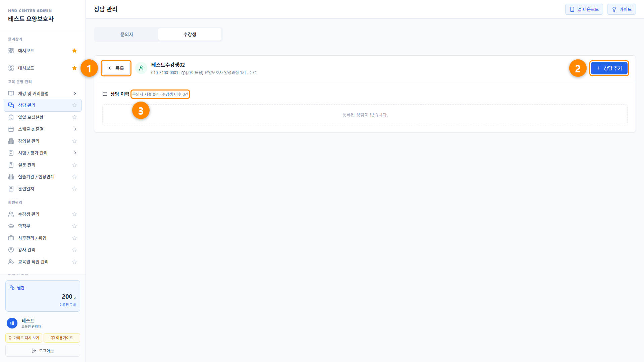Viewport: 644px width, 362px height.
Task: Click the 사후관리 / 취업 briefcase icon
Action: coord(11,238)
